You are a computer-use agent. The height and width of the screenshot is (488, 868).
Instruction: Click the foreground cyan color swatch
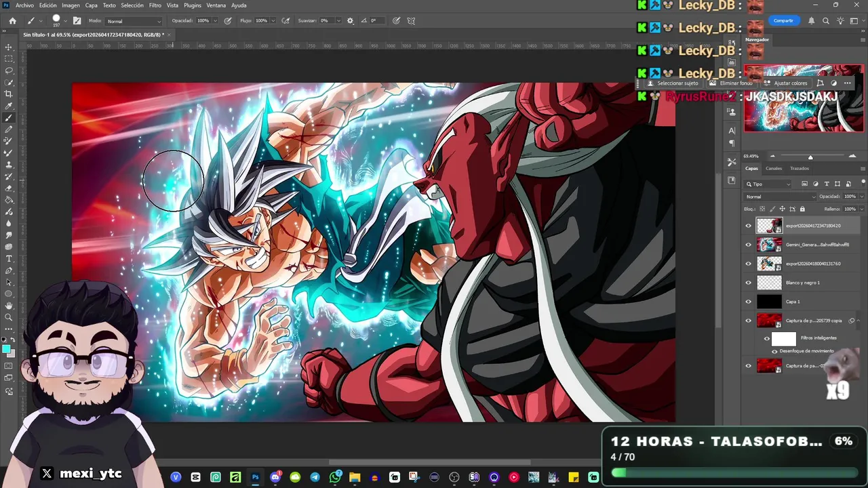tap(6, 349)
